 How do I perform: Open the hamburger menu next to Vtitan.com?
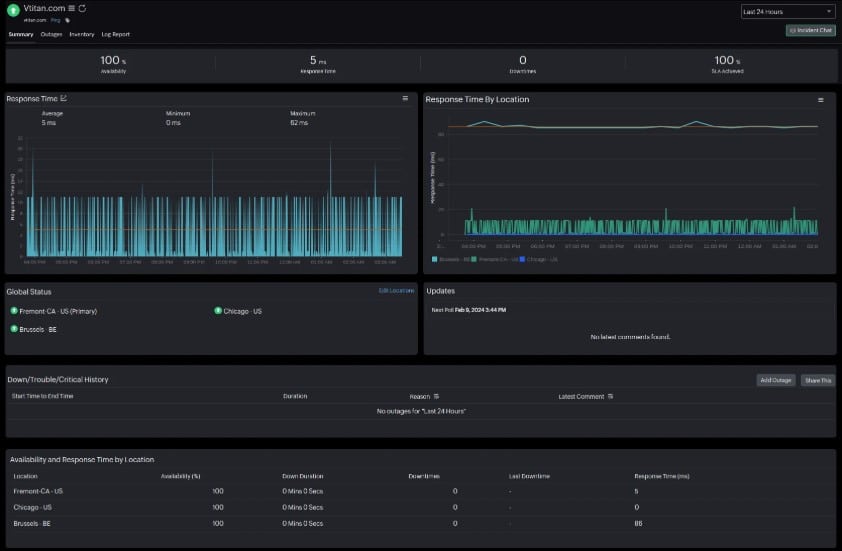coord(71,8)
